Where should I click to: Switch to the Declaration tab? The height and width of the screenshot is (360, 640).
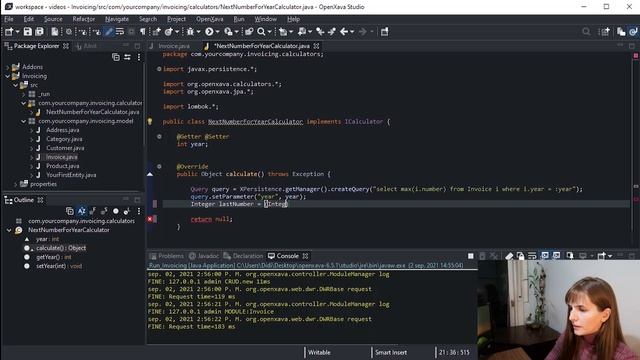pos(243,256)
